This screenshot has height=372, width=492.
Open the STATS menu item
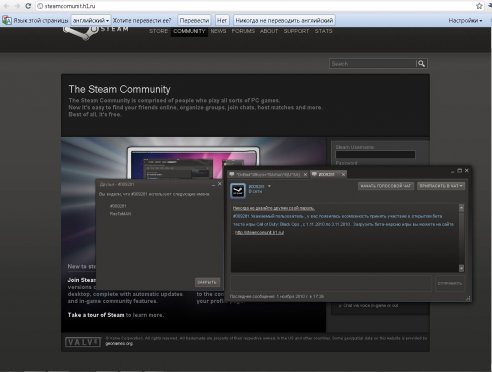pyautogui.click(x=324, y=31)
